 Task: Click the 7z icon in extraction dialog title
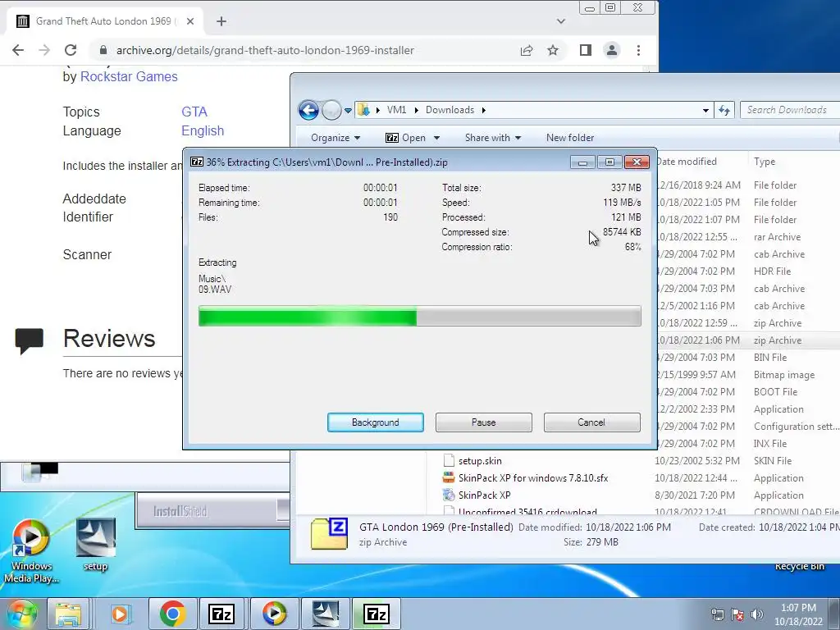tap(197, 162)
